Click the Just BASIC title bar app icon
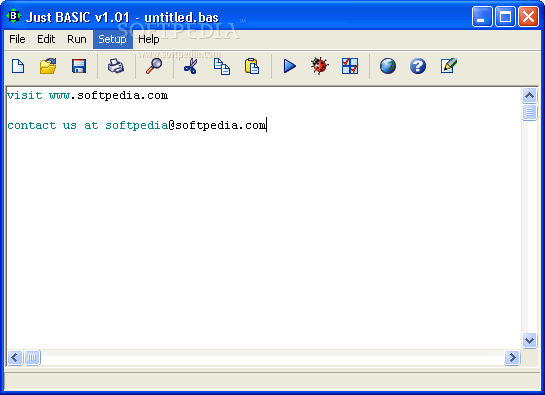The image size is (545, 395). coord(14,16)
